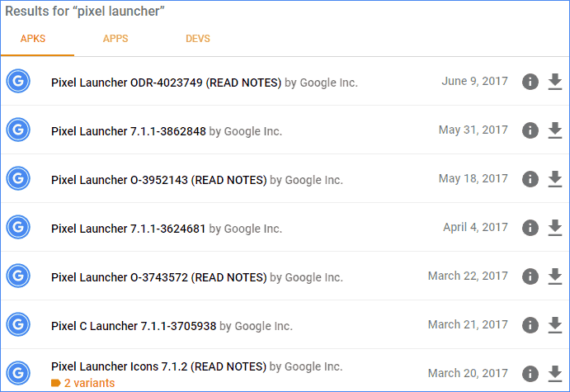
Task: Download Pixel Launcher 7.1.1-3624681 APK
Action: click(554, 228)
